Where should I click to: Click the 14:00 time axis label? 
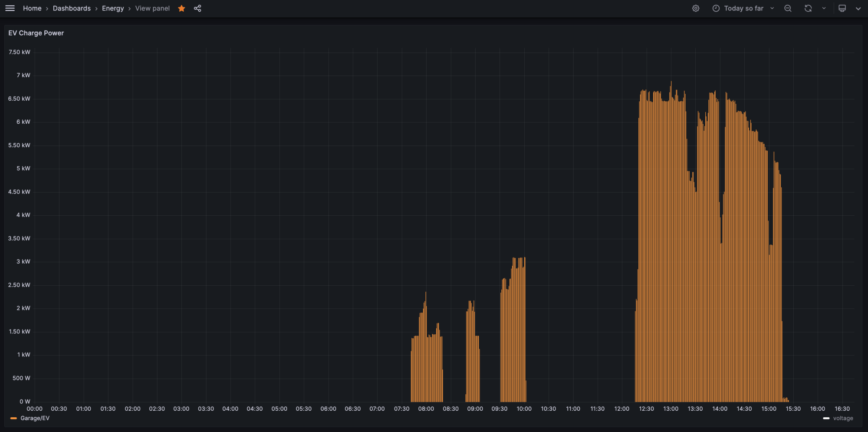[x=720, y=409]
